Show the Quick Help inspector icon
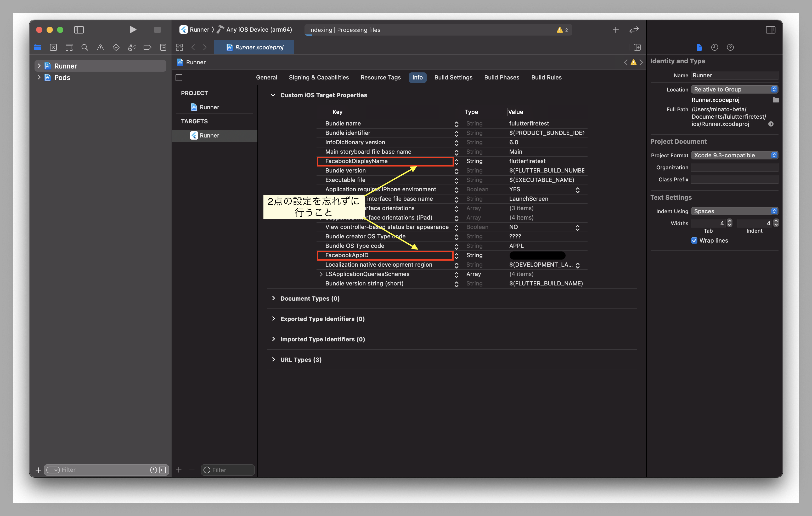Image resolution: width=812 pixels, height=516 pixels. tap(730, 48)
